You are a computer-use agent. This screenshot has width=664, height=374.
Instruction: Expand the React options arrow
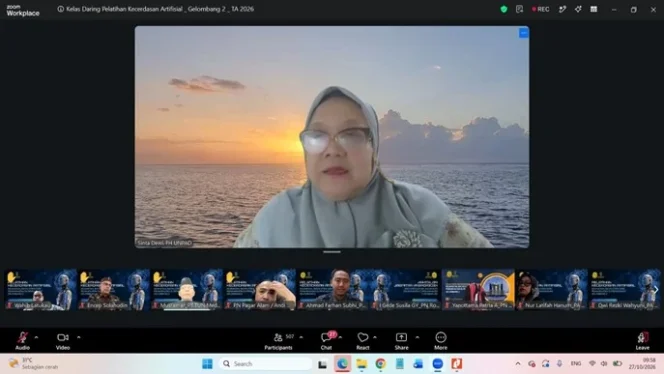(x=375, y=337)
